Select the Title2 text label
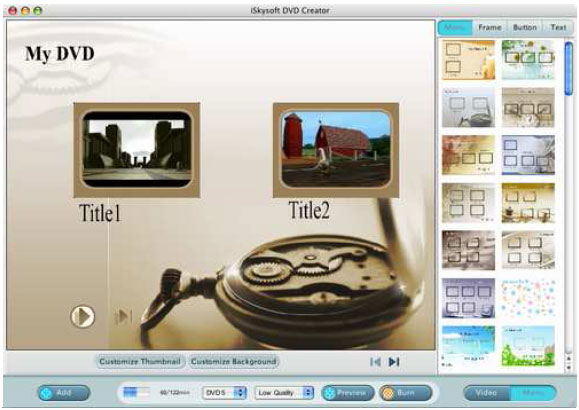 [x=309, y=210]
